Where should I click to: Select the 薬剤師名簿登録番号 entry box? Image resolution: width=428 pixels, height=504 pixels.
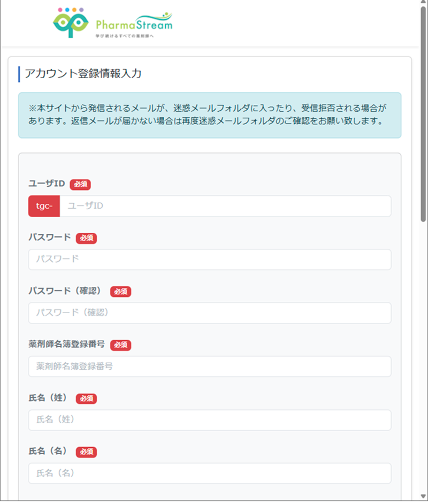pos(209,366)
